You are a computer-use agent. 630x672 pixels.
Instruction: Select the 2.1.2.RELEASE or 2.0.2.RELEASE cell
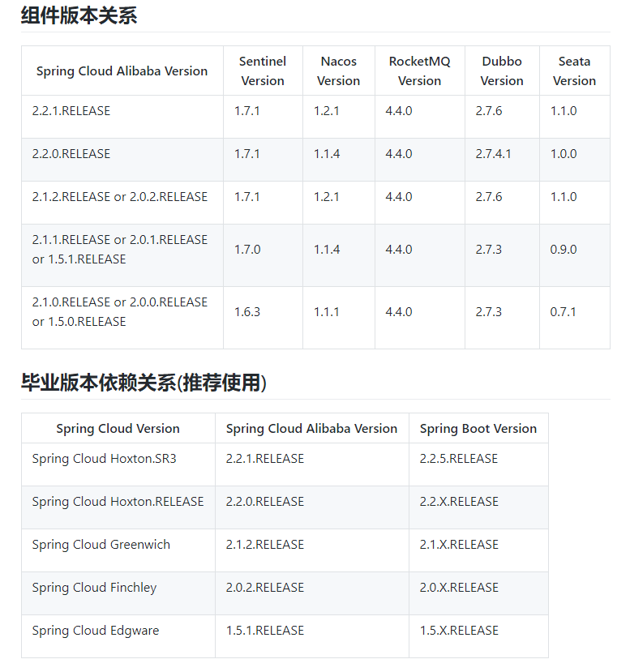click(x=122, y=203)
